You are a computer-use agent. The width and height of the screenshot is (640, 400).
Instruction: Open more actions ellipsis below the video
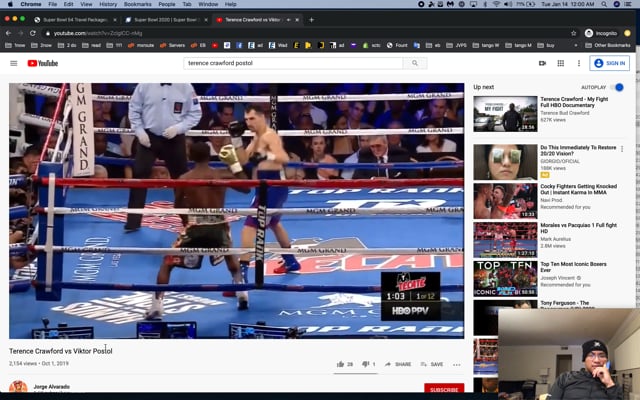(457, 364)
